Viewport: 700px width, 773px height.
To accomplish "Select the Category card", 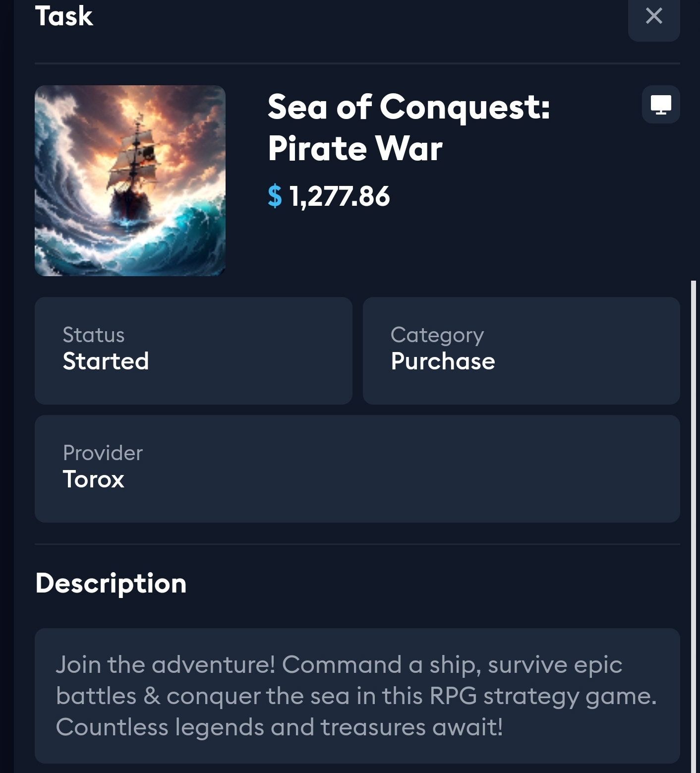I will [521, 351].
